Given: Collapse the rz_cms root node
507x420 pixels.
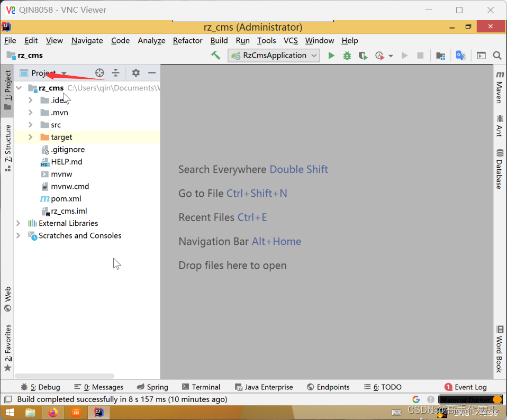Looking at the screenshot, I should point(19,88).
